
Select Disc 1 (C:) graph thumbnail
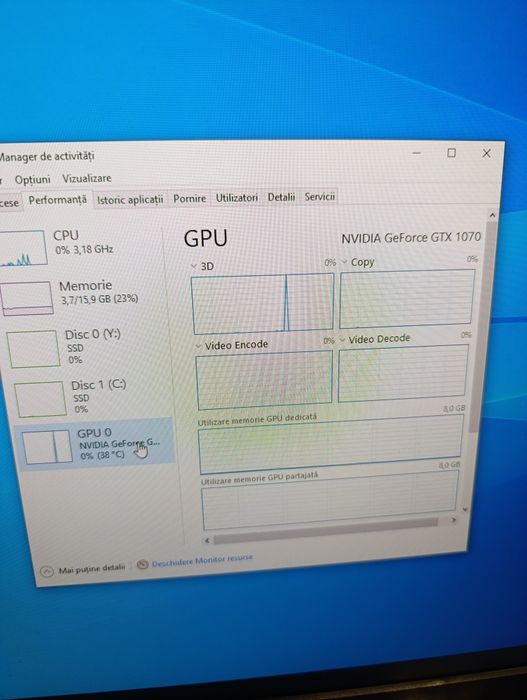[40, 399]
